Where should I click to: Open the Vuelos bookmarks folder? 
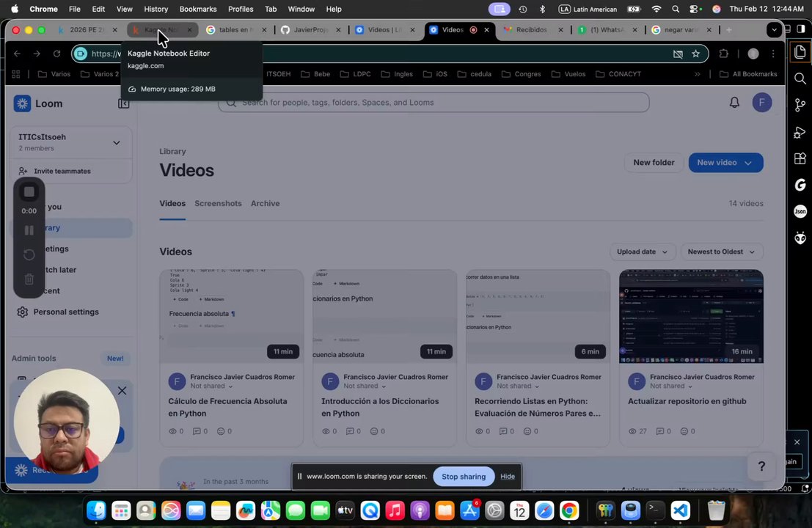pos(568,74)
